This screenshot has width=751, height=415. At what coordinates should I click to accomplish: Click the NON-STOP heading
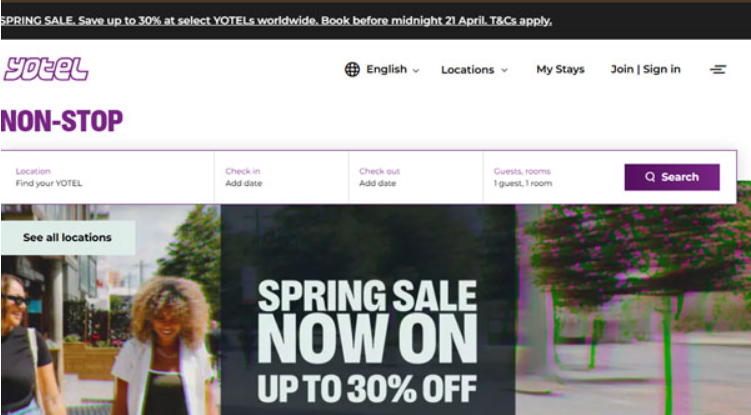[x=62, y=121]
